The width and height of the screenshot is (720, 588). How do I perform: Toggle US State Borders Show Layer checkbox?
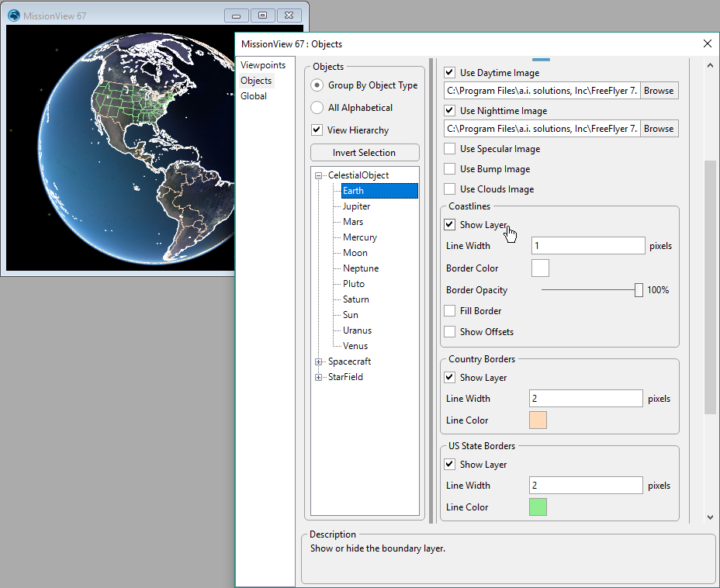pos(449,465)
